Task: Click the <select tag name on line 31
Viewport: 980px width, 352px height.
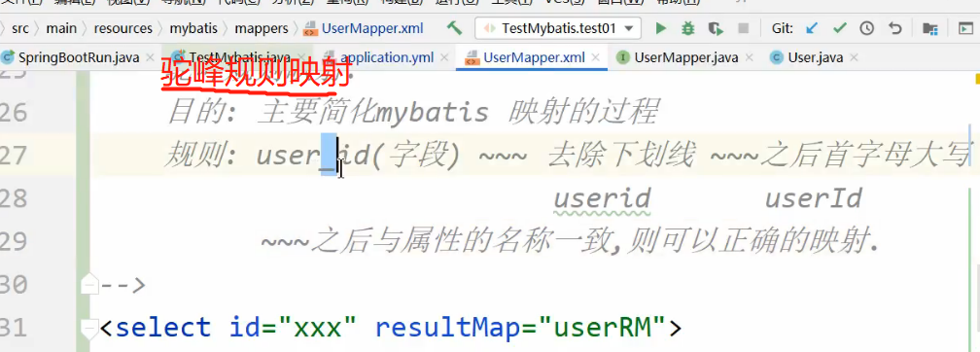Action: point(155,328)
